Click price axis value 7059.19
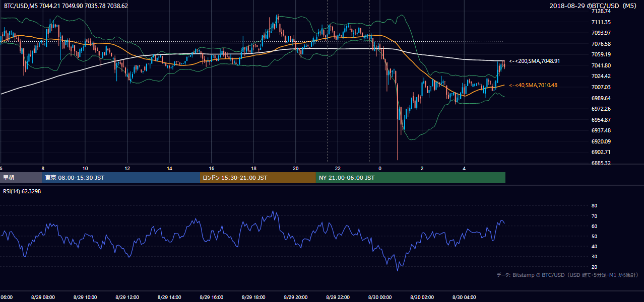Viewport: 644px width, 302px height. coord(601,54)
